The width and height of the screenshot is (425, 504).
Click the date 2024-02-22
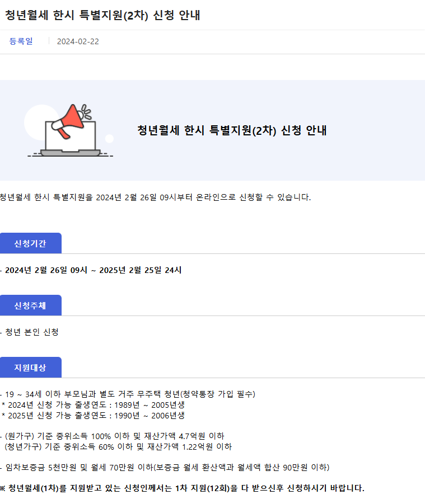pos(78,41)
